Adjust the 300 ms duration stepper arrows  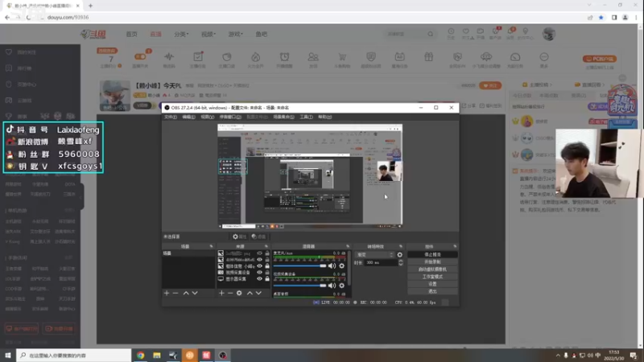point(400,263)
